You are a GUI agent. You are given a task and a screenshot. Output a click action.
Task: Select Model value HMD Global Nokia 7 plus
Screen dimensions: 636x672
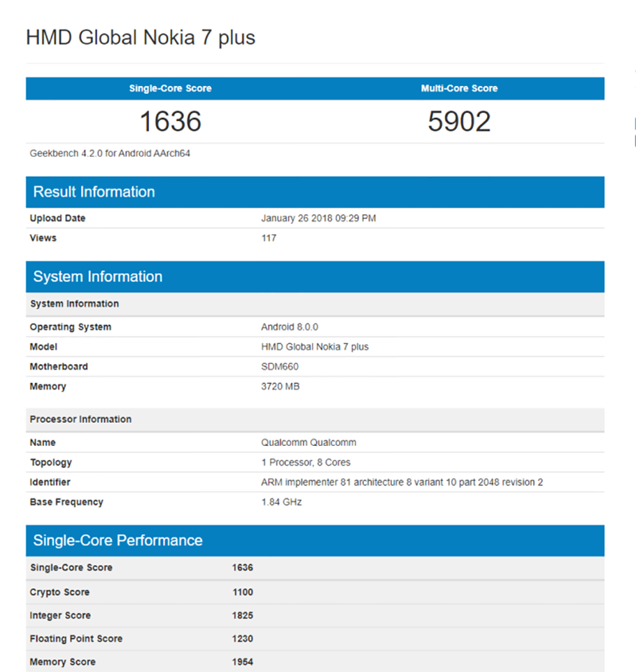(315, 346)
